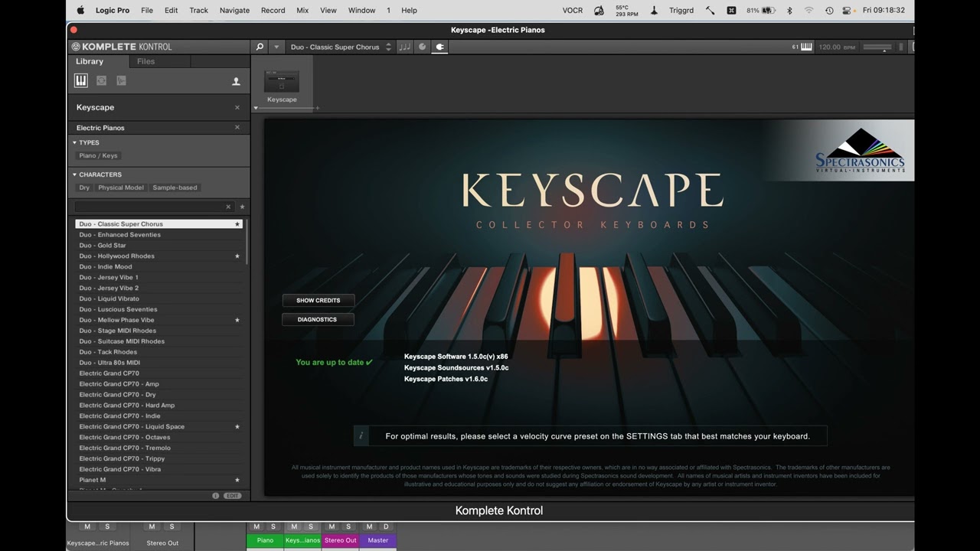Filter the results by favorites star

tap(242, 207)
